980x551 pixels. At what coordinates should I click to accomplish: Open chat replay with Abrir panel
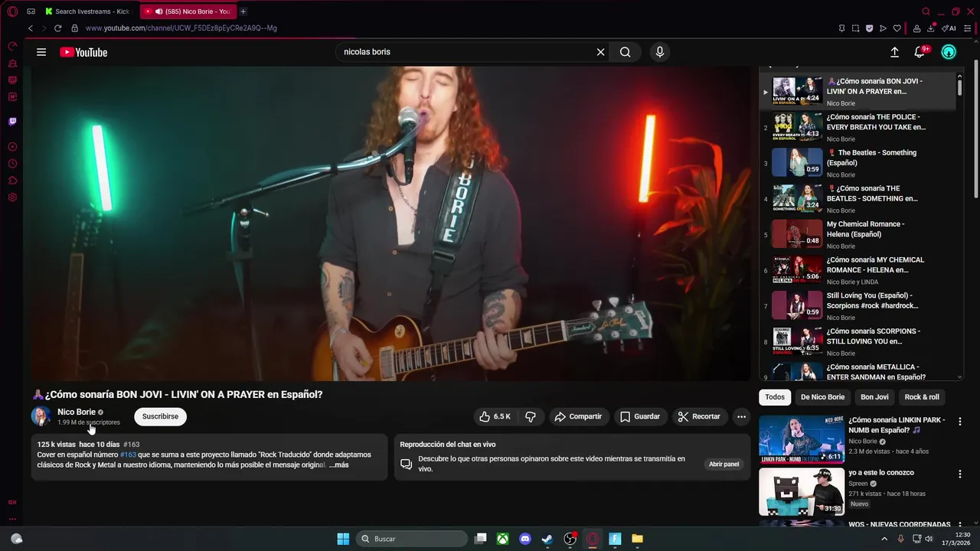pos(724,464)
